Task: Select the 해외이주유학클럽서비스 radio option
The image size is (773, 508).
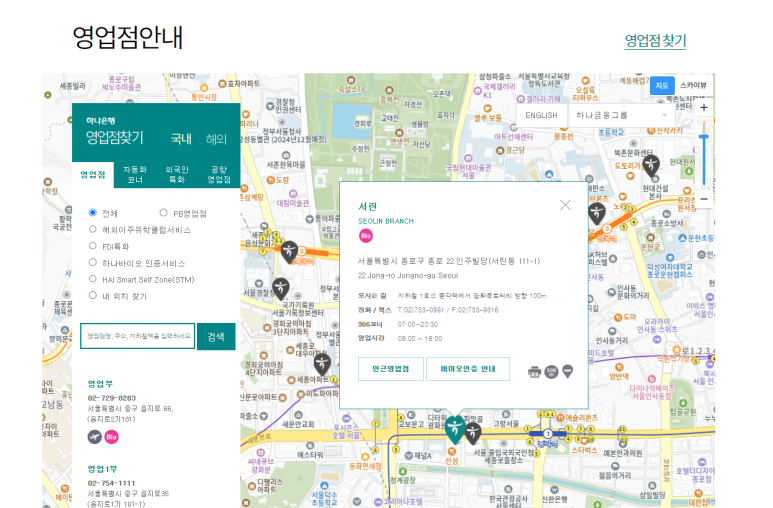Action: pyautogui.click(x=92, y=229)
